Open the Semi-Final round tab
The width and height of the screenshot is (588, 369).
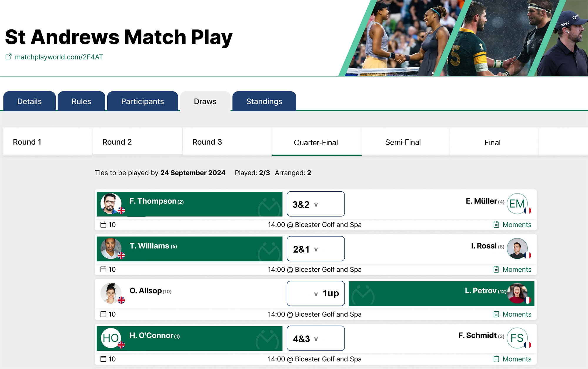tap(403, 142)
